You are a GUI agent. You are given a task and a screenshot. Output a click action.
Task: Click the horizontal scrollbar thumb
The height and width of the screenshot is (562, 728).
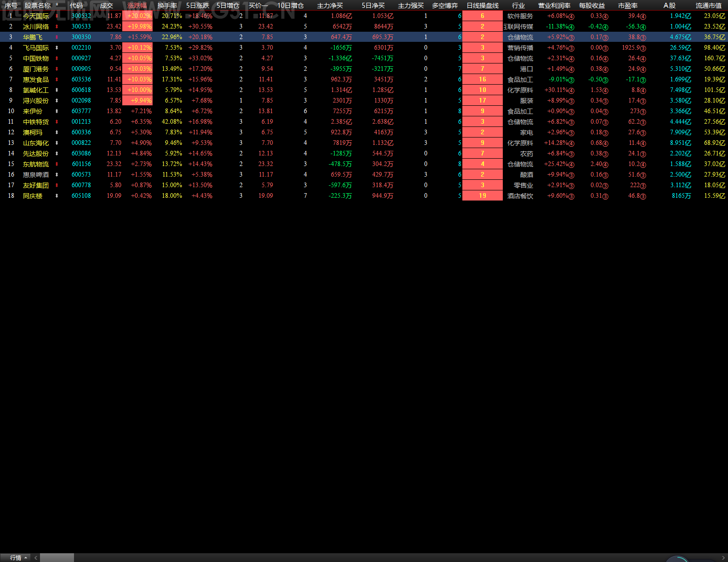(57, 558)
